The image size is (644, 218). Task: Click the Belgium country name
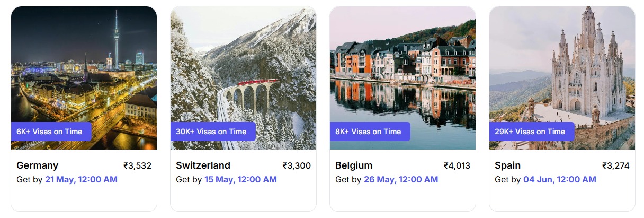(x=354, y=165)
